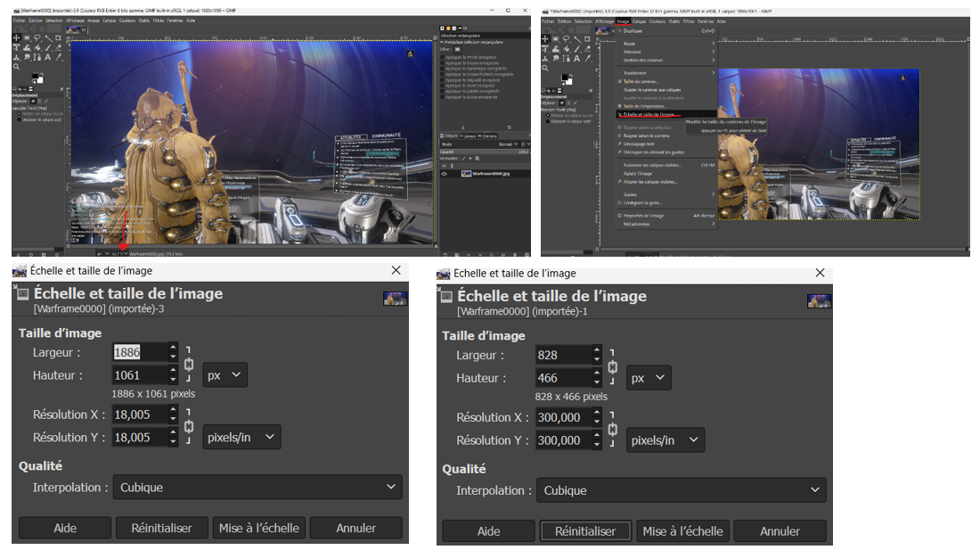Select the Clone stamp tool in top-left GIMP window
Screen dimensions: 980x550
pos(16,58)
